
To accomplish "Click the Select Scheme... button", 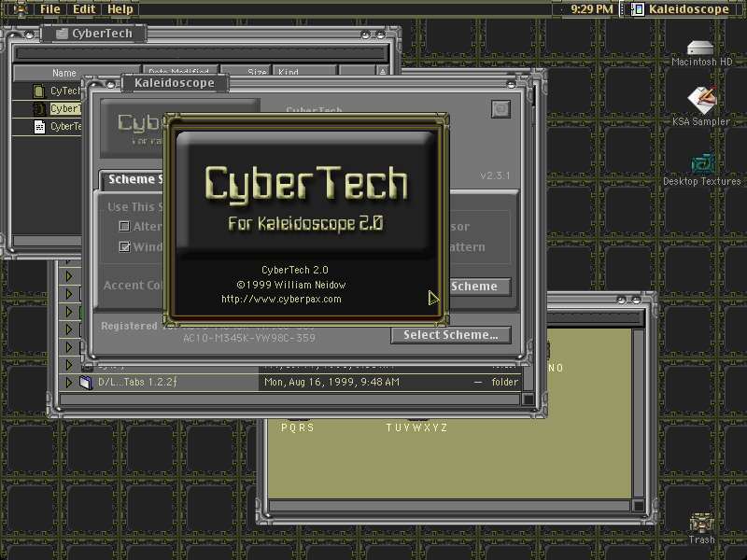I will 451,335.
